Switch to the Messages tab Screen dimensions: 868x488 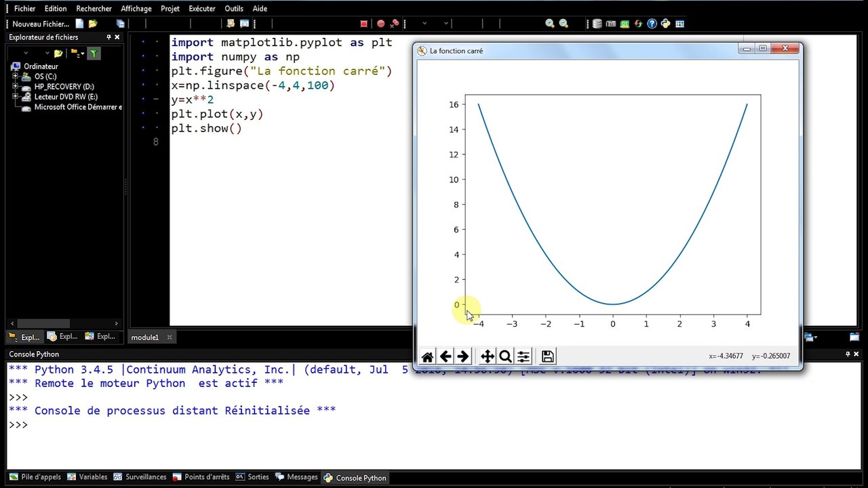pyautogui.click(x=296, y=477)
